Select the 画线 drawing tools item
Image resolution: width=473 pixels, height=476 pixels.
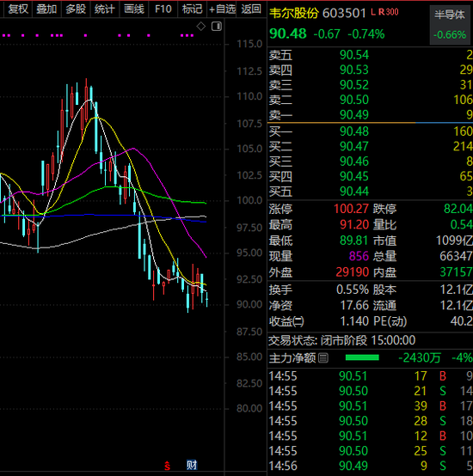[x=134, y=9]
